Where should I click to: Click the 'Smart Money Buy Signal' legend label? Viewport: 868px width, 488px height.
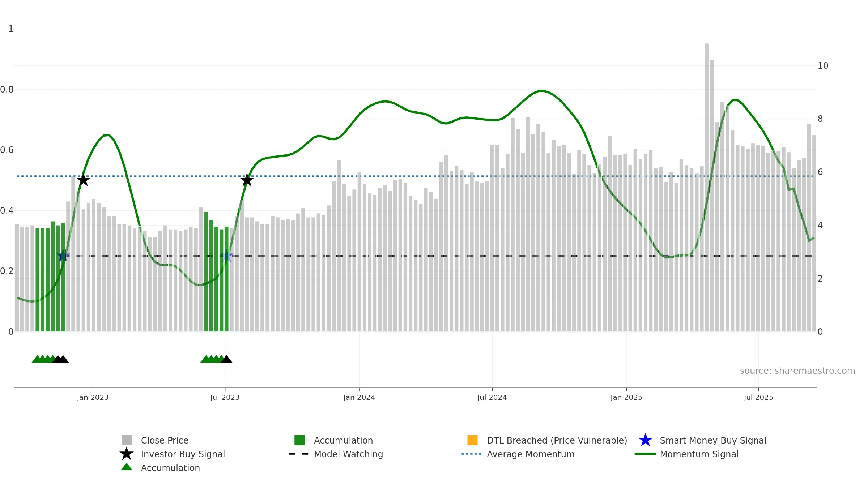coord(713,440)
